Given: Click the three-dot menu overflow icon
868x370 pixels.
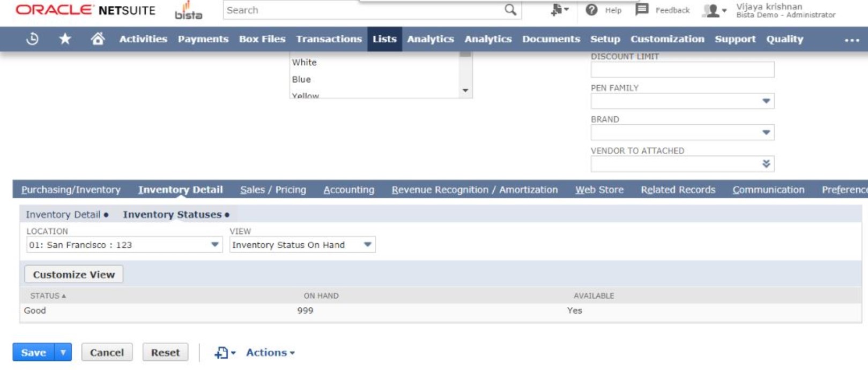Looking at the screenshot, I should point(851,40).
